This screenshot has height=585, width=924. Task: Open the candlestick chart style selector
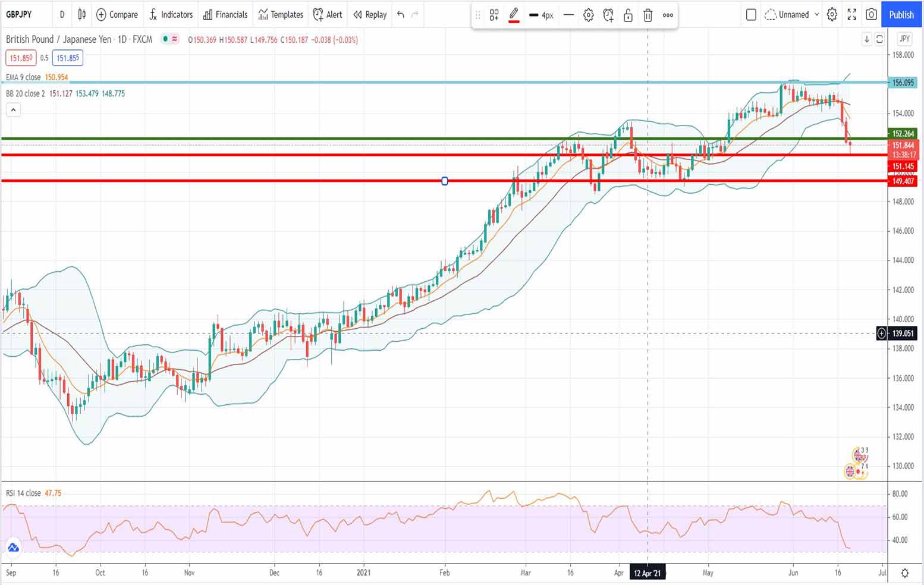click(x=82, y=14)
